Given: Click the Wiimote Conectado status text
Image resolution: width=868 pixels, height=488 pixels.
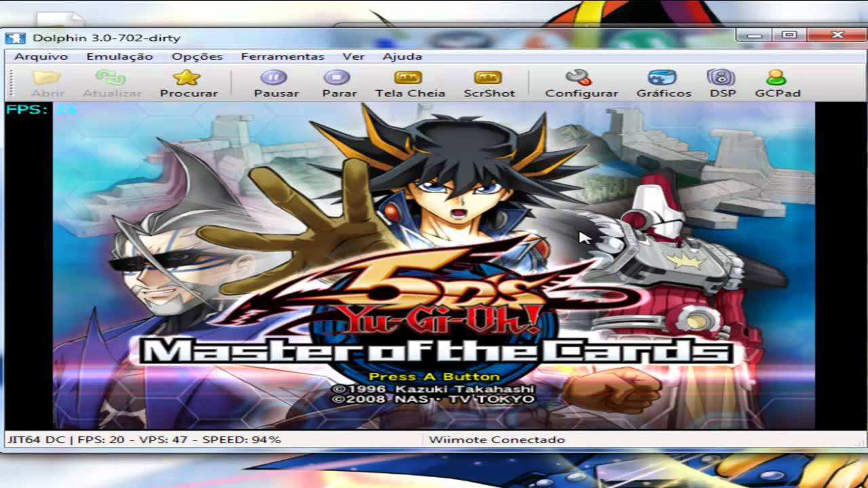Looking at the screenshot, I should click(496, 440).
